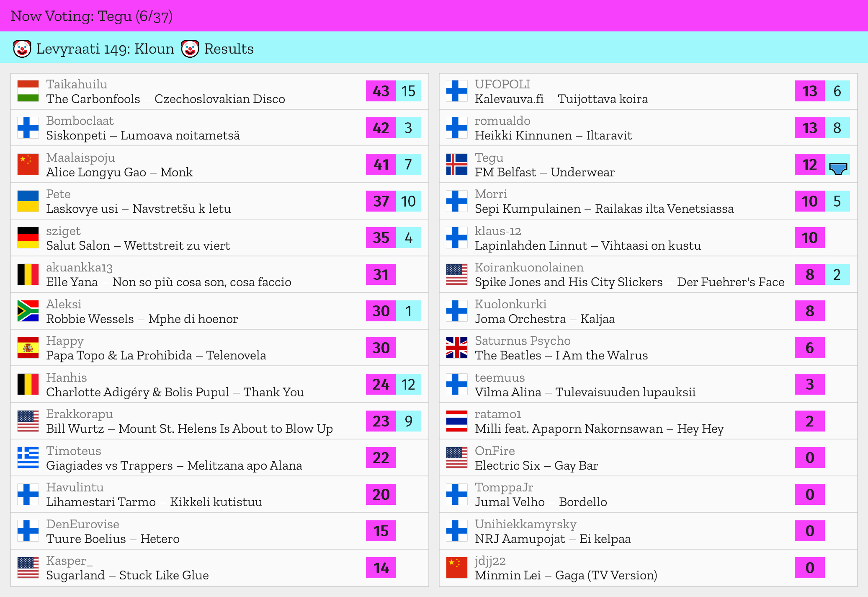Image resolution: width=868 pixels, height=597 pixels.
Task: Open Siskonpeti – Lumoava noitametsä entry
Action: 143,136
